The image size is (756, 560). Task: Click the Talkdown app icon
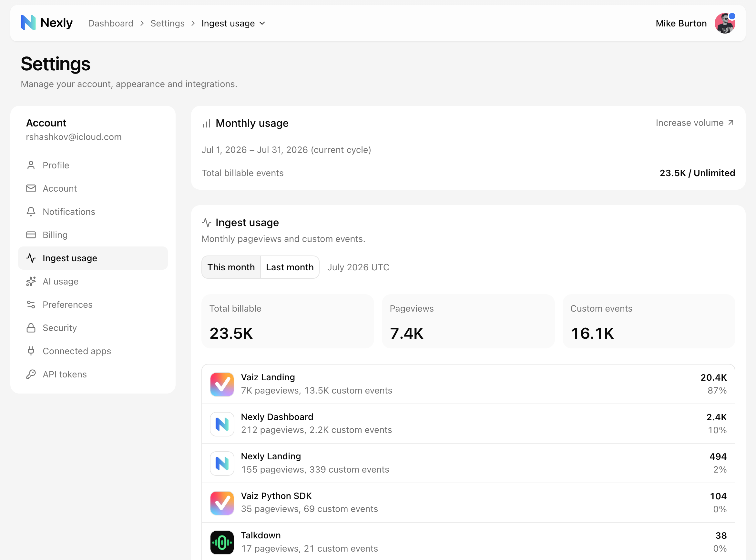point(222,542)
